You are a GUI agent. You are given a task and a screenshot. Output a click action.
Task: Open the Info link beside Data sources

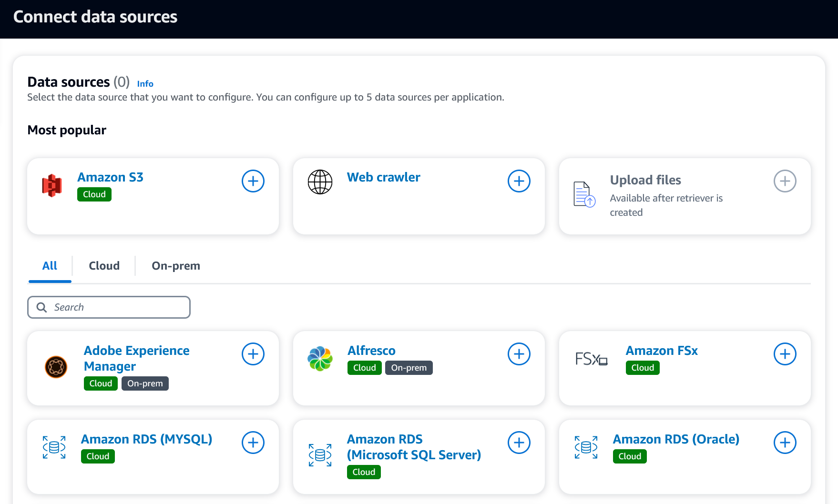[x=145, y=84]
